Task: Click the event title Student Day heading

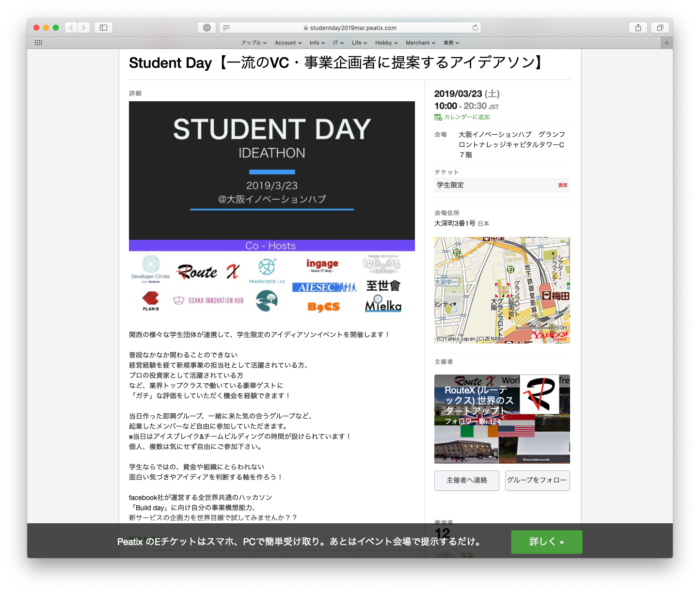Action: pyautogui.click(x=336, y=63)
